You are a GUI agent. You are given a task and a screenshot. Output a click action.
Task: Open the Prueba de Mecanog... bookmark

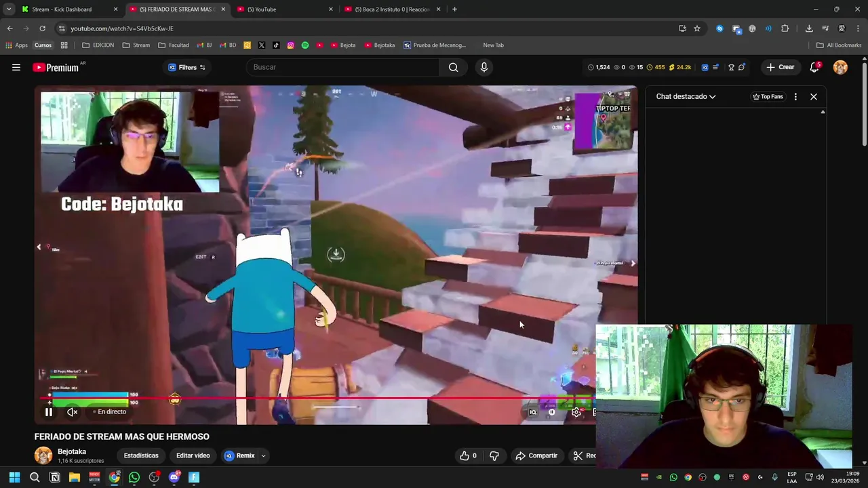click(x=435, y=45)
